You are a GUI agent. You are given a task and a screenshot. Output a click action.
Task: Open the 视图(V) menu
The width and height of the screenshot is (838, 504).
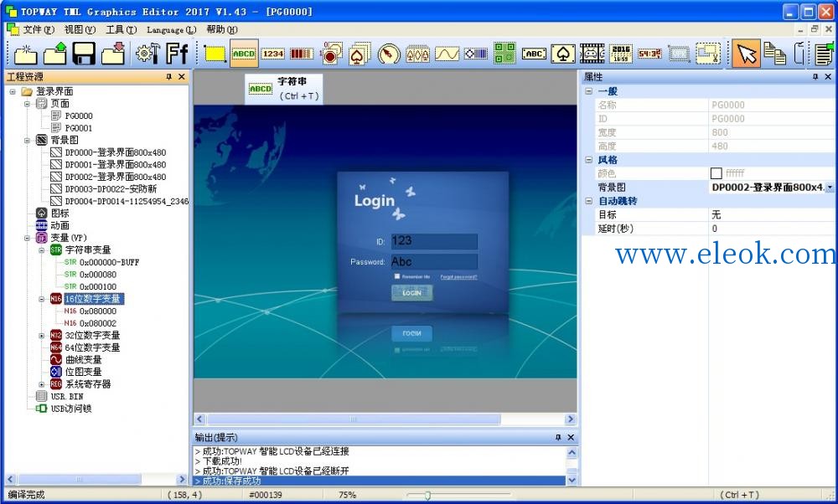(80, 30)
